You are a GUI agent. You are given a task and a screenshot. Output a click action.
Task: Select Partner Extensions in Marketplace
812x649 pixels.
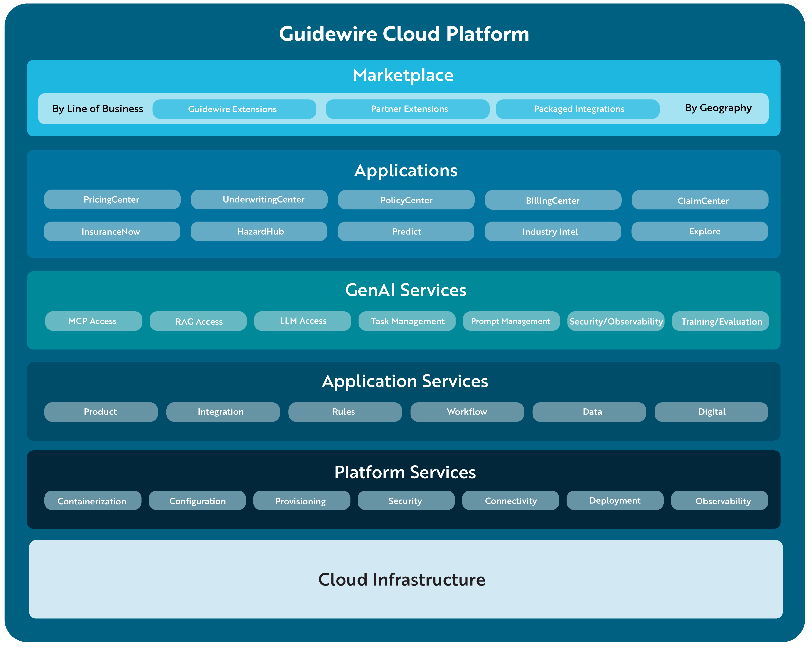[407, 109]
